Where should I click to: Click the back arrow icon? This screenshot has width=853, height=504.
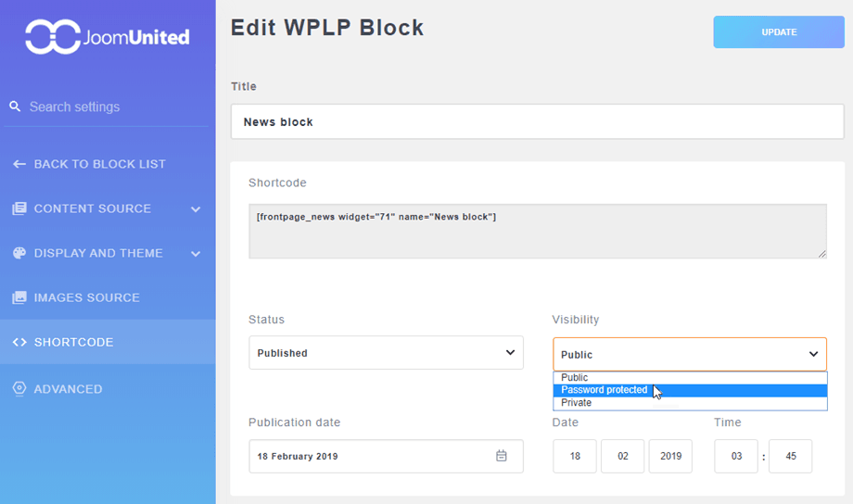tap(19, 164)
